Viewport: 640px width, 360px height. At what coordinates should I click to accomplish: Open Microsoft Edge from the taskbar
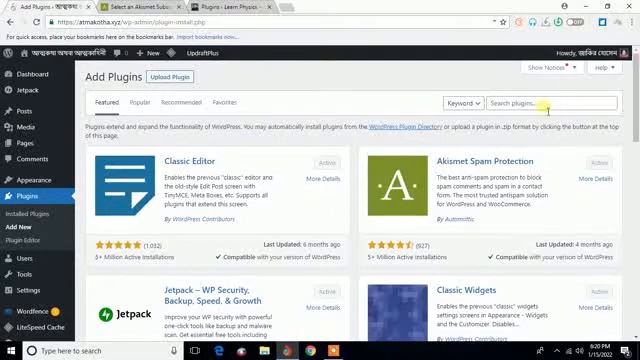(219, 351)
